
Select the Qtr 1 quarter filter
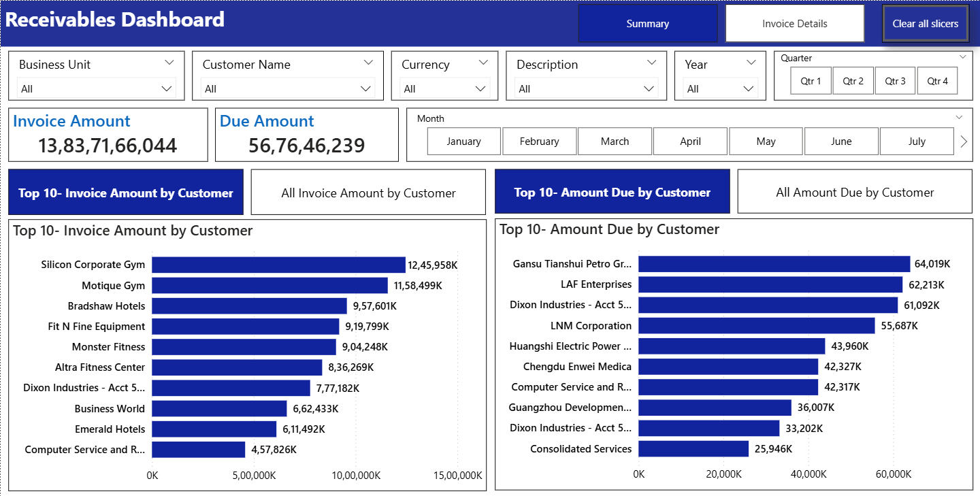tap(811, 81)
